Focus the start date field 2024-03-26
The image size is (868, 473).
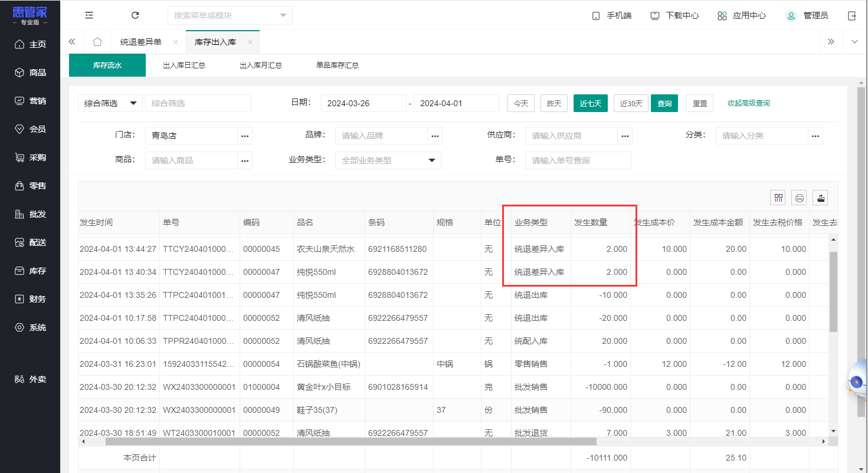click(363, 103)
